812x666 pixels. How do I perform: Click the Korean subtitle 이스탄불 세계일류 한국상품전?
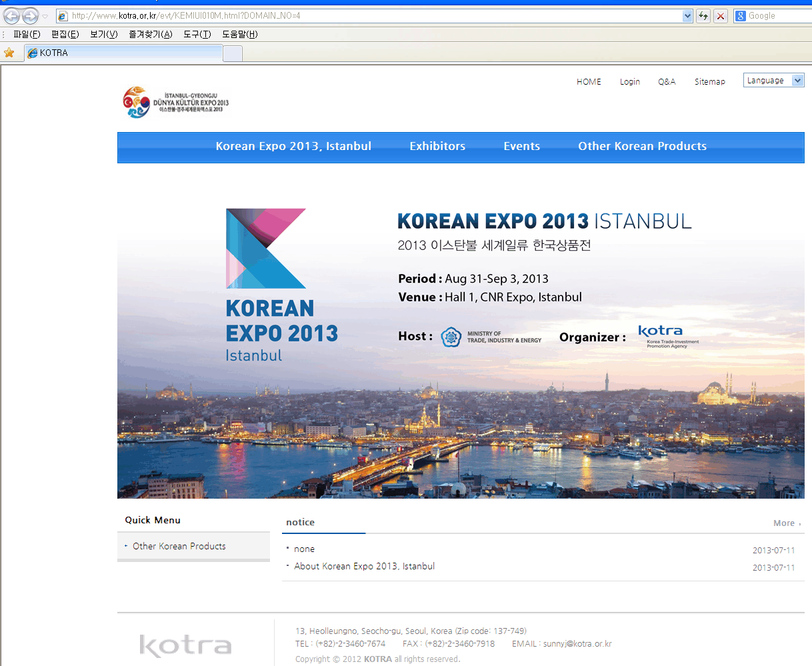click(494, 245)
